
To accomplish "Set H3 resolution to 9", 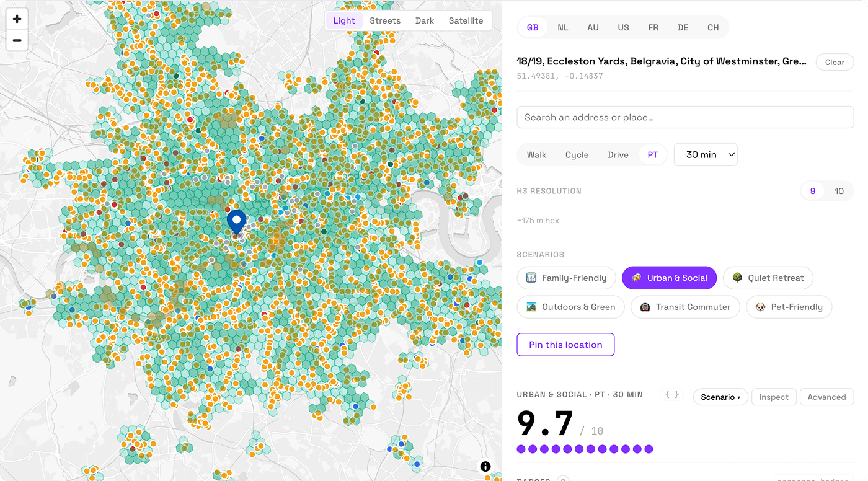I will point(812,191).
